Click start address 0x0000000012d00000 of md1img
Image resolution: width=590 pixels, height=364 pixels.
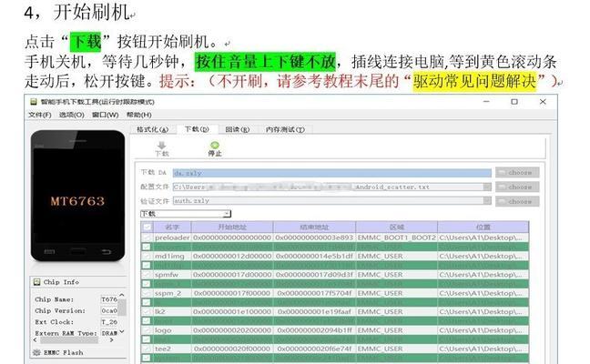(232, 256)
